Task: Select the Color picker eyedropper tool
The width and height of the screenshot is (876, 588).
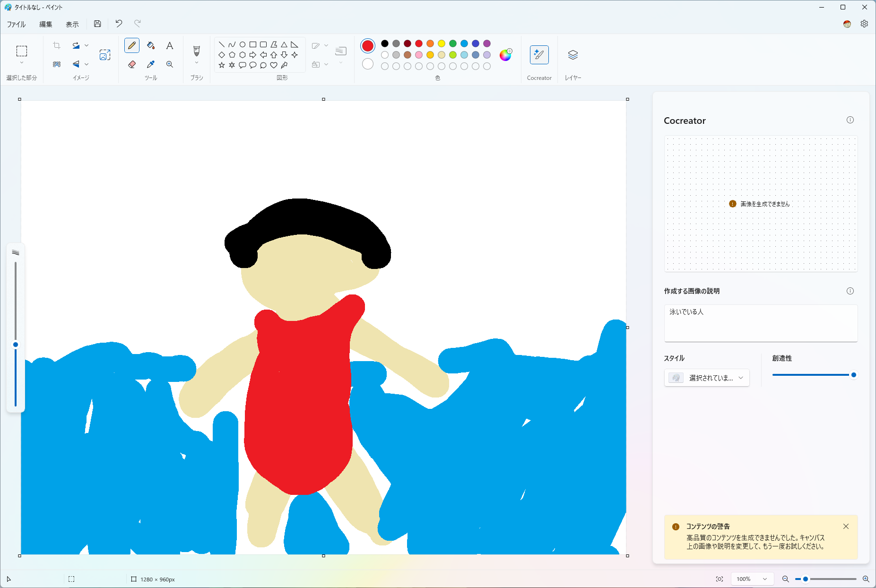Action: tap(151, 64)
